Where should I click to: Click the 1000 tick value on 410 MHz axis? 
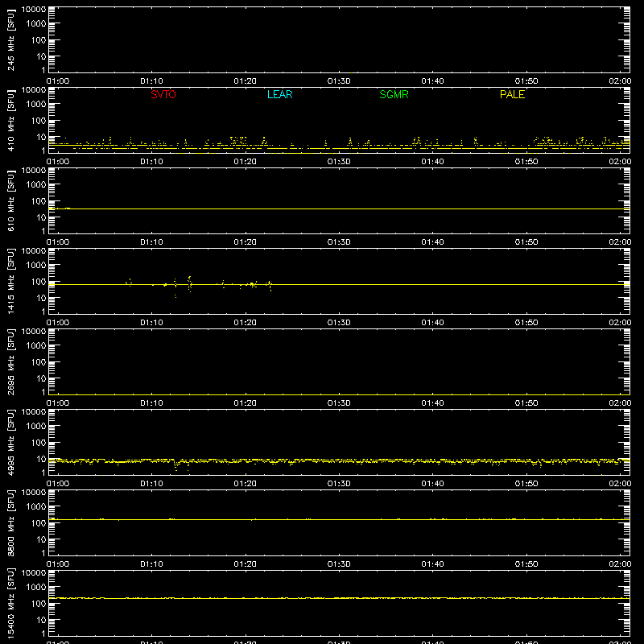pos(36,105)
